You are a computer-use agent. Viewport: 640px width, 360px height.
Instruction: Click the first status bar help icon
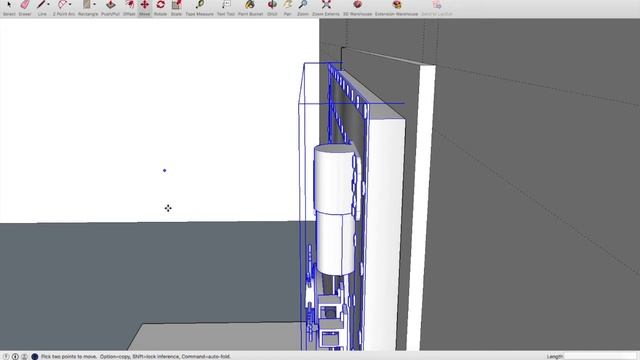tap(6, 356)
